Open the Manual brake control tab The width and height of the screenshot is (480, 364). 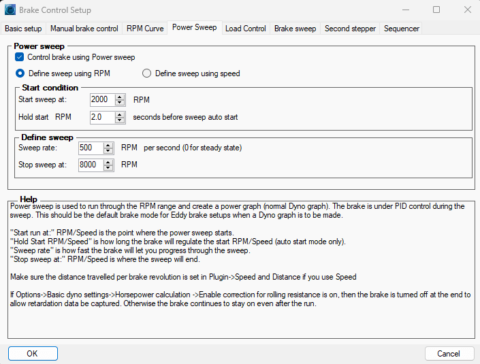click(84, 29)
